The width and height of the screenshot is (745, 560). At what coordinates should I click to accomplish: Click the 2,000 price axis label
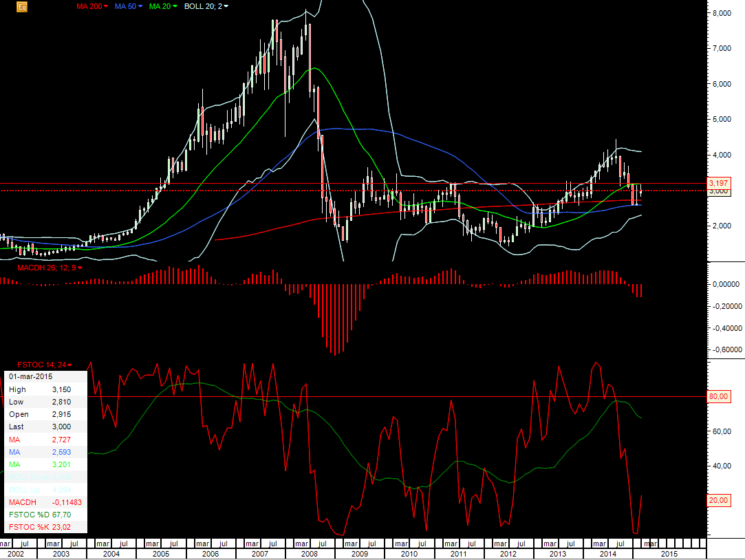click(x=722, y=226)
